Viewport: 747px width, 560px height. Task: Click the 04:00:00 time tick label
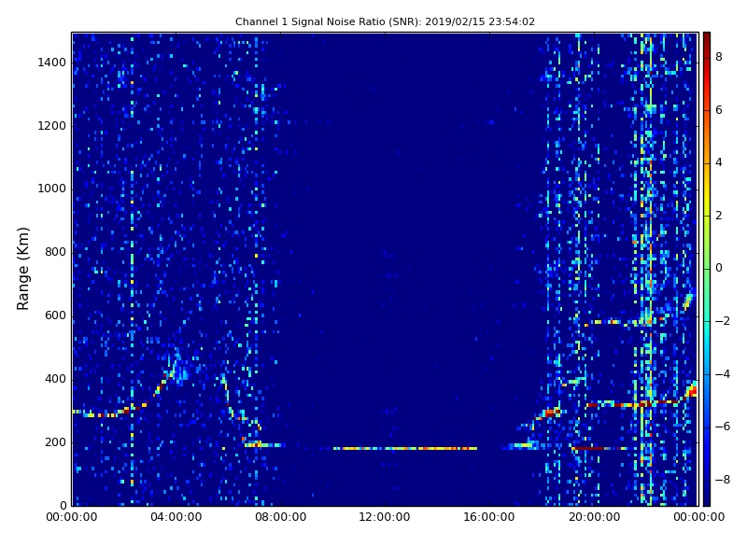(176, 517)
